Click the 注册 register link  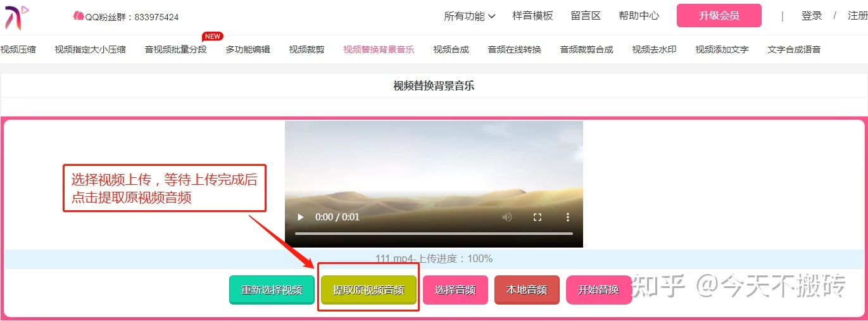click(858, 16)
